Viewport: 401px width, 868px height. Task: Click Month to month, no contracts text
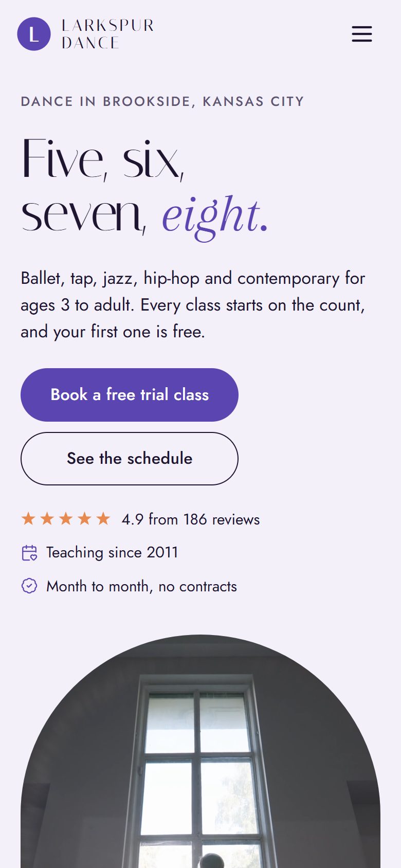(141, 586)
